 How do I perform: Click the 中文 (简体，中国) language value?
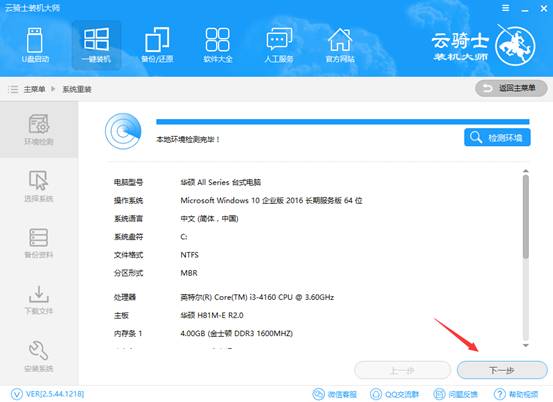point(209,219)
